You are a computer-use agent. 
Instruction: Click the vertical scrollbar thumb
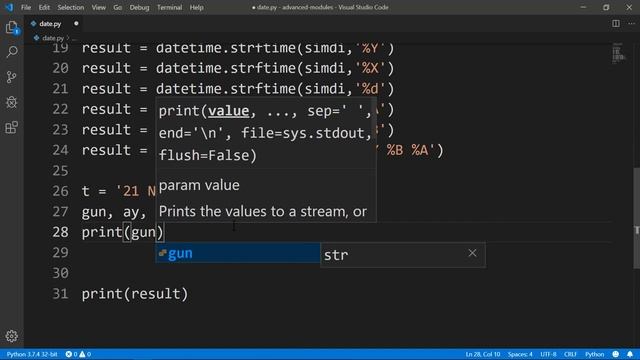coord(636,218)
